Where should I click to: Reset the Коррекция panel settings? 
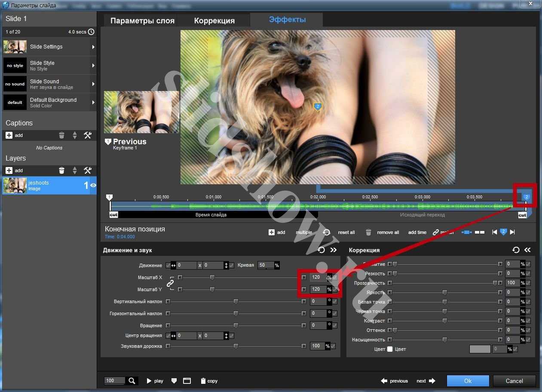click(x=516, y=250)
